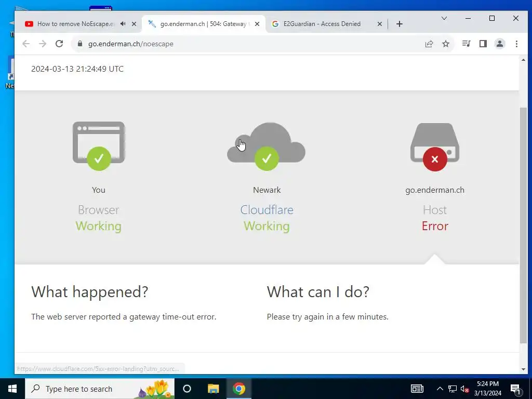Reload the go.enderman.ch page
532x399 pixels.
pos(59,44)
